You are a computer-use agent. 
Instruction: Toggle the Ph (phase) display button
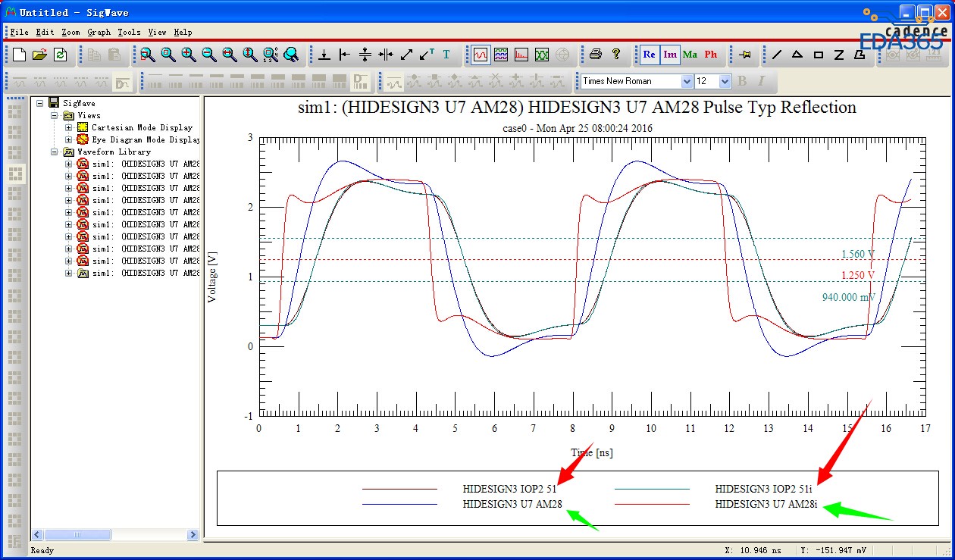tap(710, 55)
